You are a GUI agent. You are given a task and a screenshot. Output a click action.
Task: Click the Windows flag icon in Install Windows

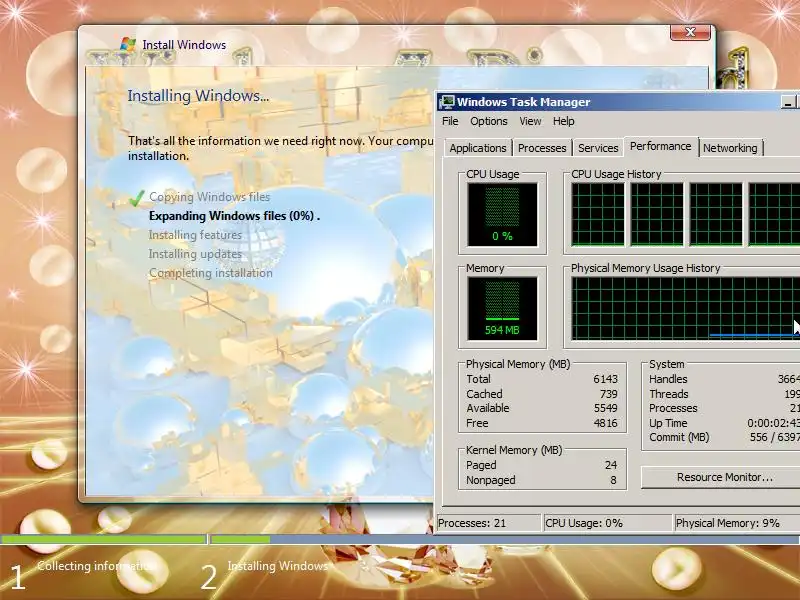point(128,44)
